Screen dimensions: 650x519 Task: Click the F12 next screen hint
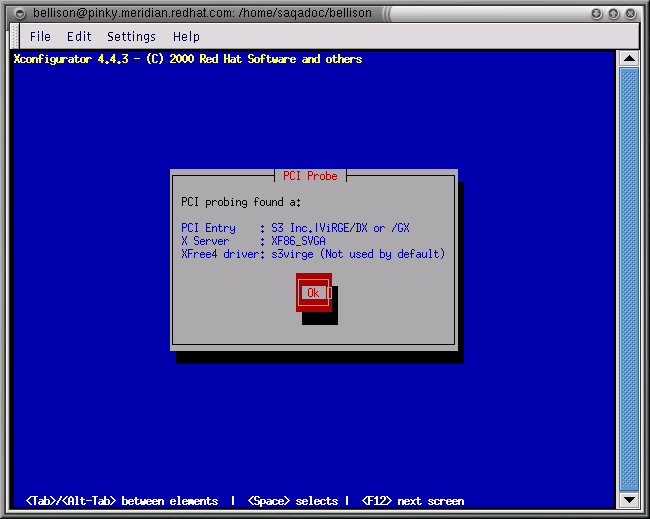tap(412, 501)
